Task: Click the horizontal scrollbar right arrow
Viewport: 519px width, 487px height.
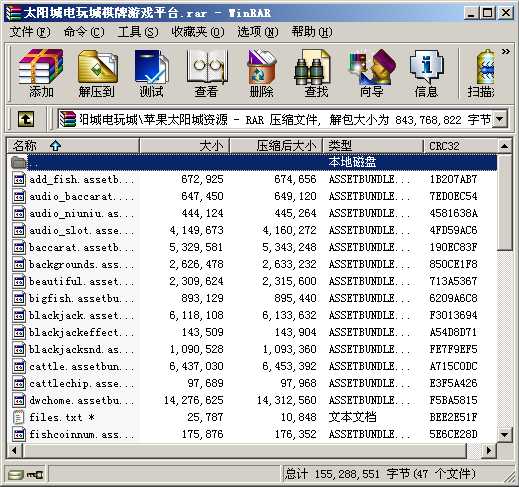Action: pyautogui.click(x=489, y=451)
